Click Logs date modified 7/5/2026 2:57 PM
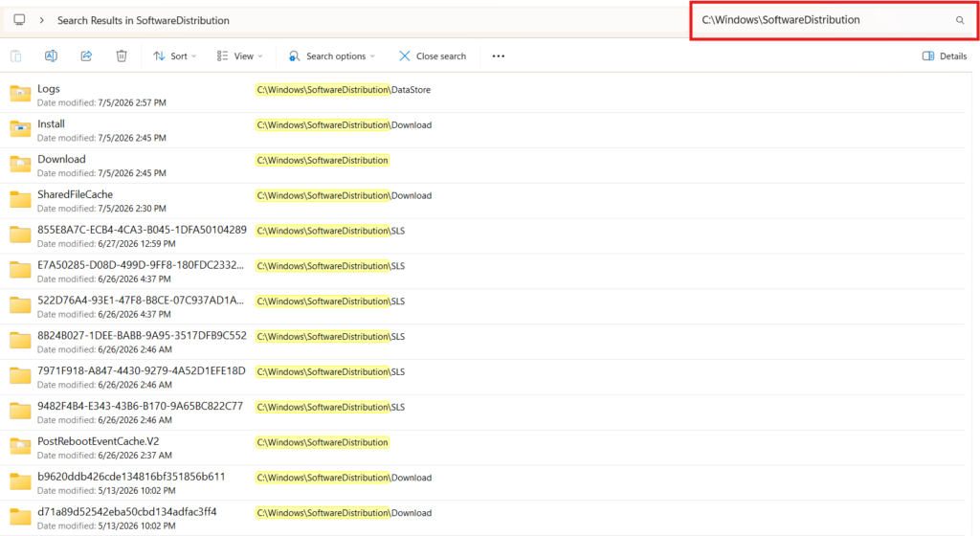 101,103
